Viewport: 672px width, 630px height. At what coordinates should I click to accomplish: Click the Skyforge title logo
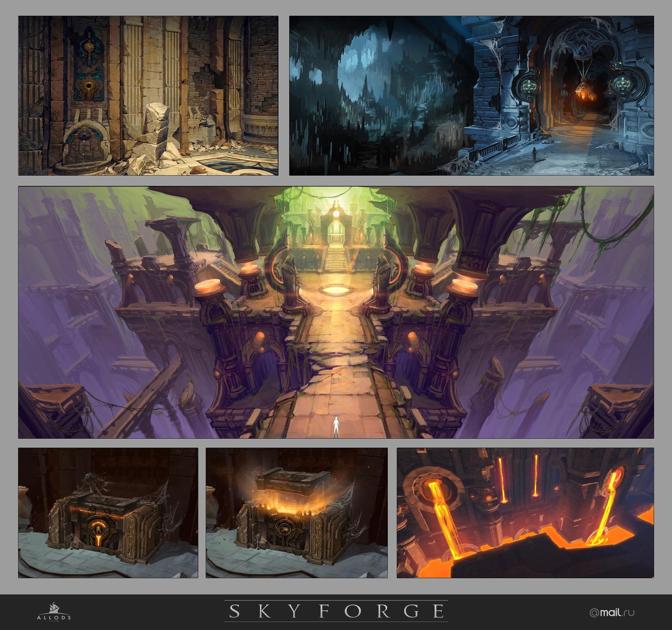[336, 611]
